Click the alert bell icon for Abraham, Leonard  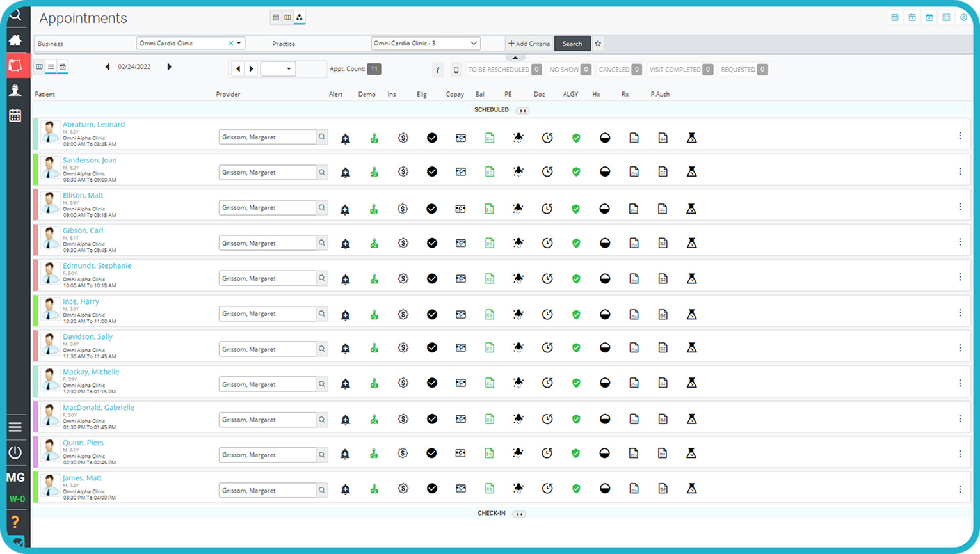click(x=345, y=138)
